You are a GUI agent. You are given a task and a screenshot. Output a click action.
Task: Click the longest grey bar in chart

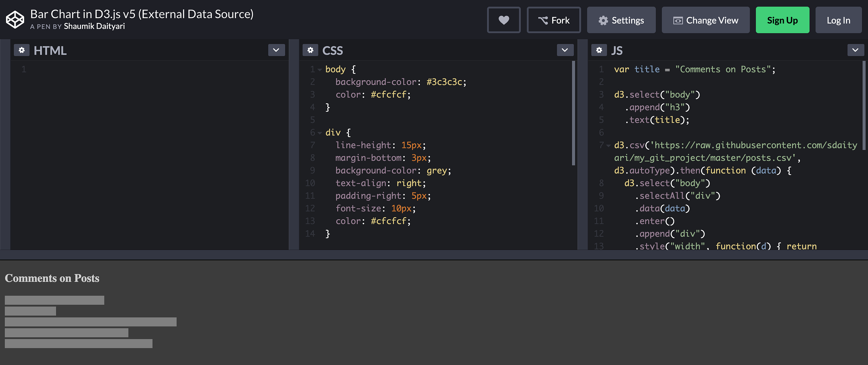90,322
